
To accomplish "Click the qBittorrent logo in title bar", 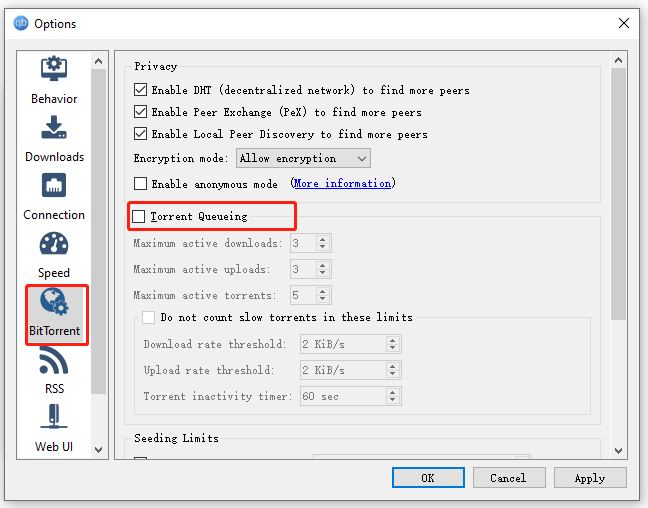I will 21,23.
